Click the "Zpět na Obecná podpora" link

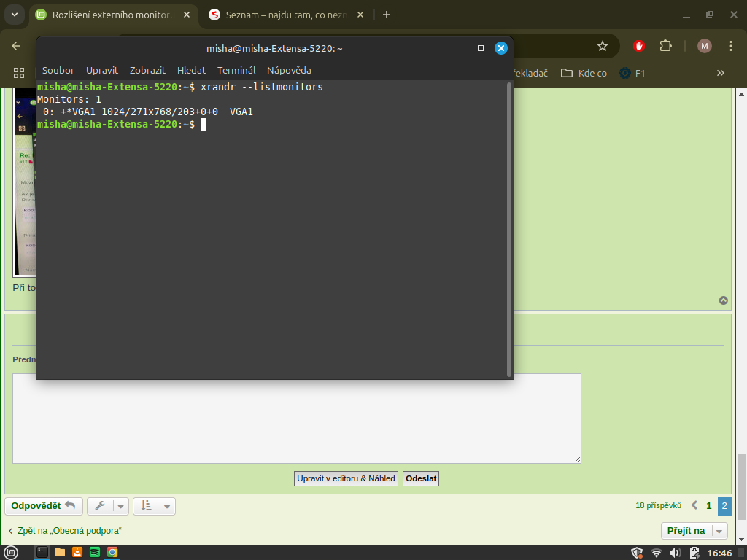64,531
